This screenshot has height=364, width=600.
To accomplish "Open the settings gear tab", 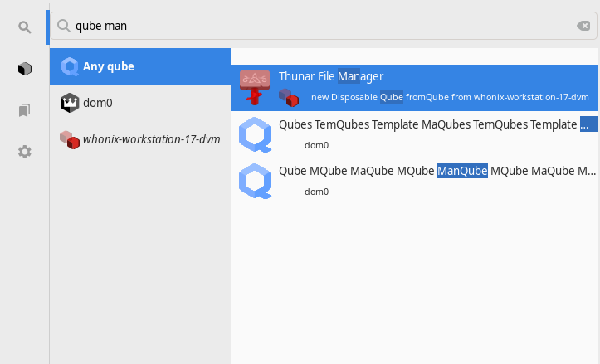I will point(25,152).
